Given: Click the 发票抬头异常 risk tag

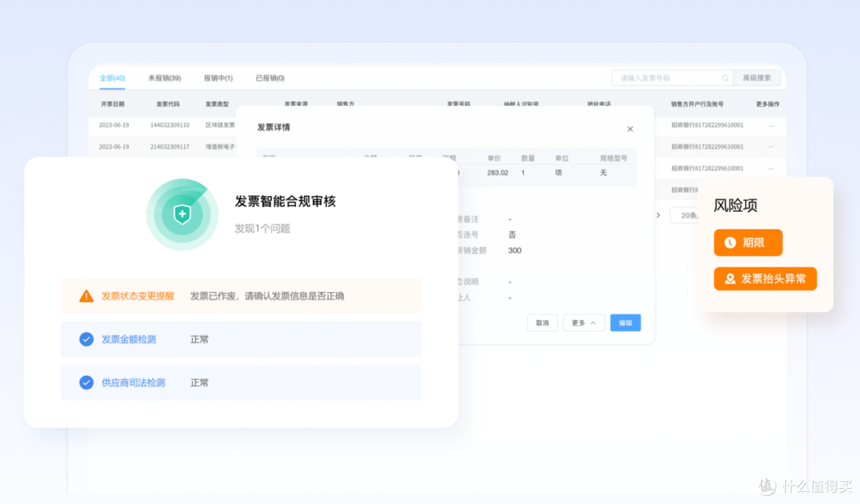Looking at the screenshot, I should [765, 279].
